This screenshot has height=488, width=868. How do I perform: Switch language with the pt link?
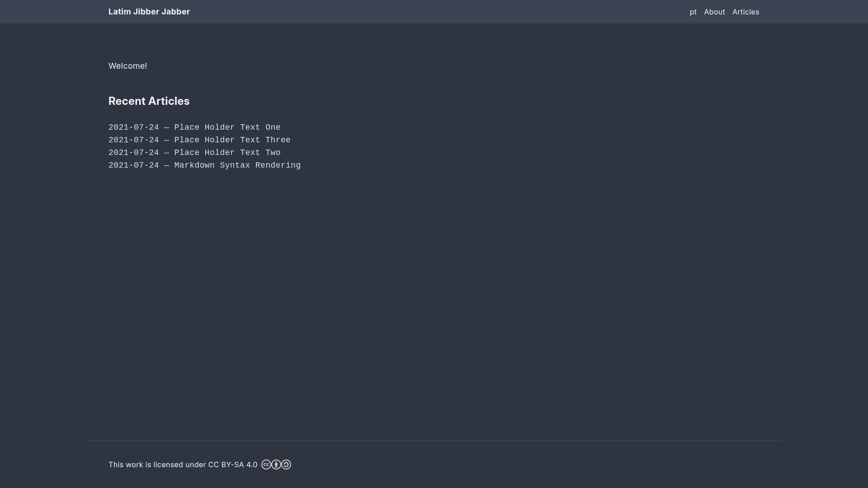point(693,12)
